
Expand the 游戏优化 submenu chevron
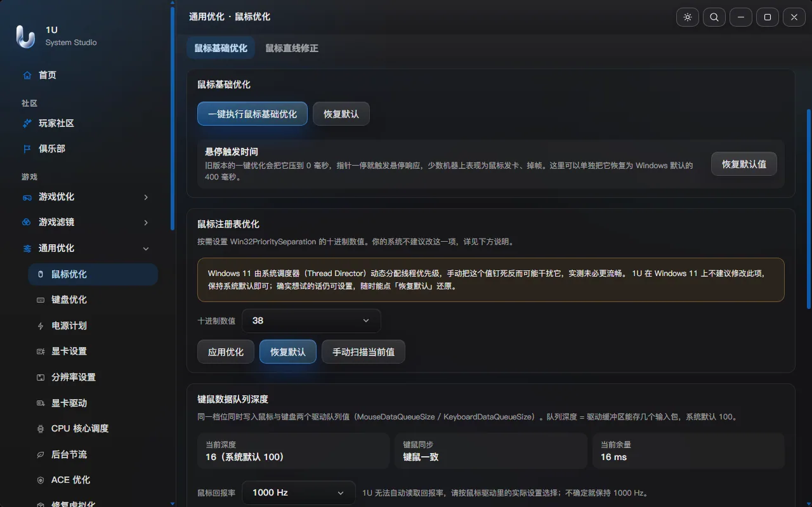point(146,197)
